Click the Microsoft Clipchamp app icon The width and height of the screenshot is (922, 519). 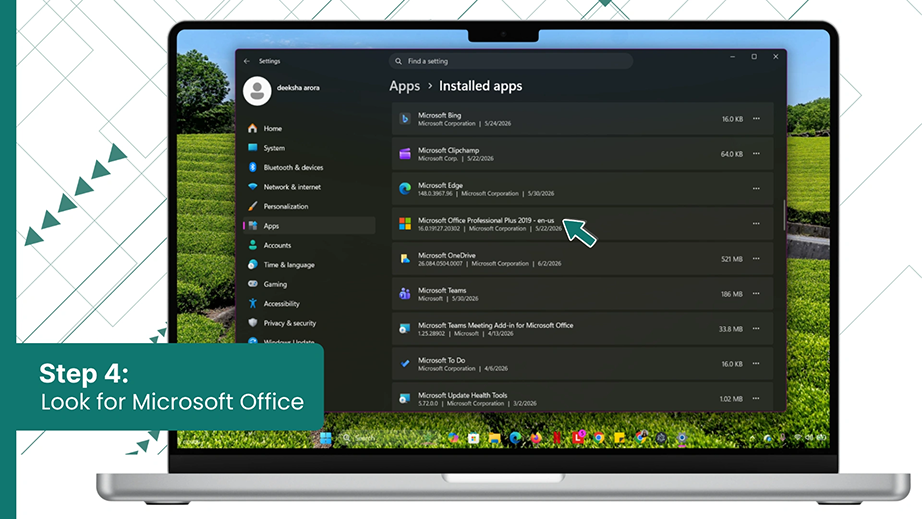[405, 154]
